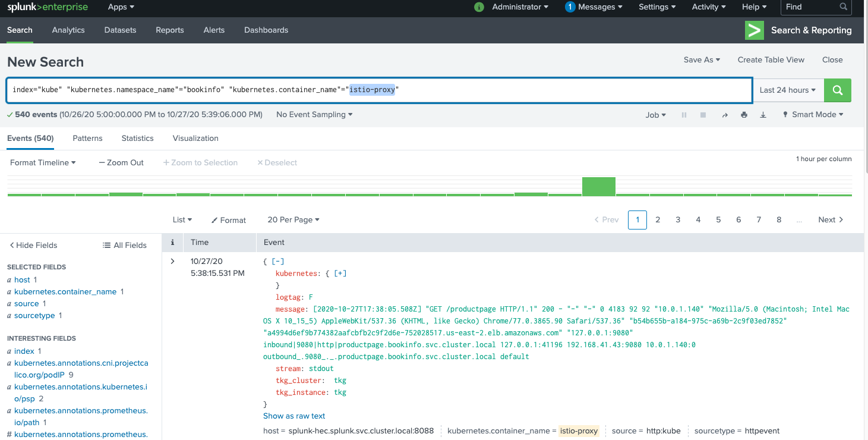This screenshot has width=868, height=440.
Task: Click the share job arrow icon
Action: (x=724, y=115)
